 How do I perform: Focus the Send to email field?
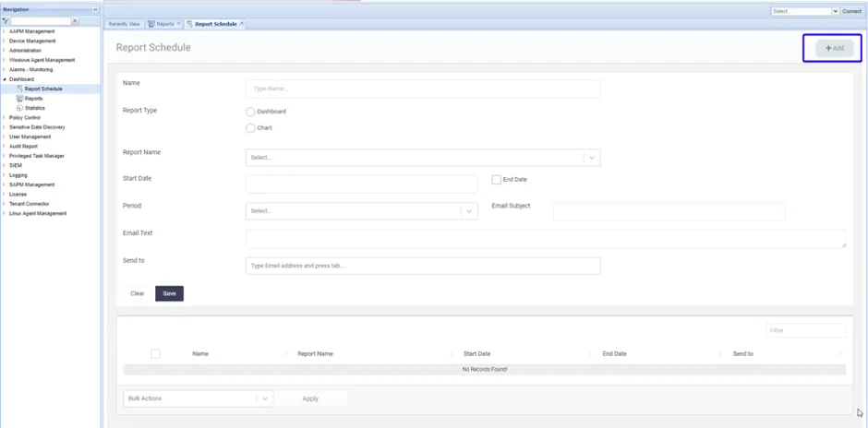click(423, 266)
